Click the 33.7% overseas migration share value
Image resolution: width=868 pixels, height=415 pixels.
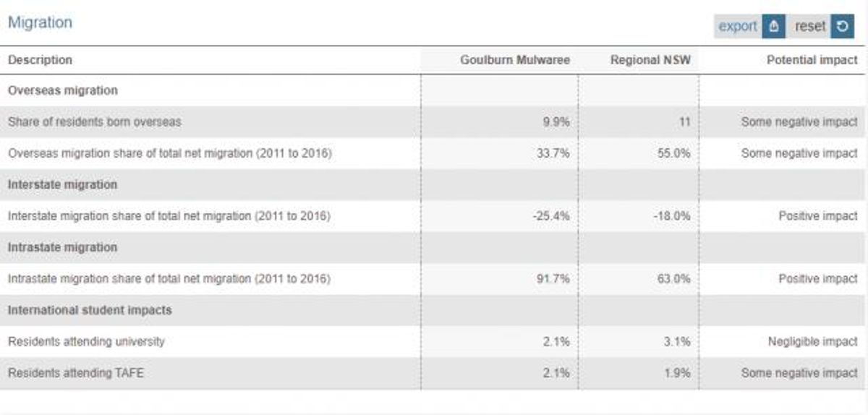(556, 153)
